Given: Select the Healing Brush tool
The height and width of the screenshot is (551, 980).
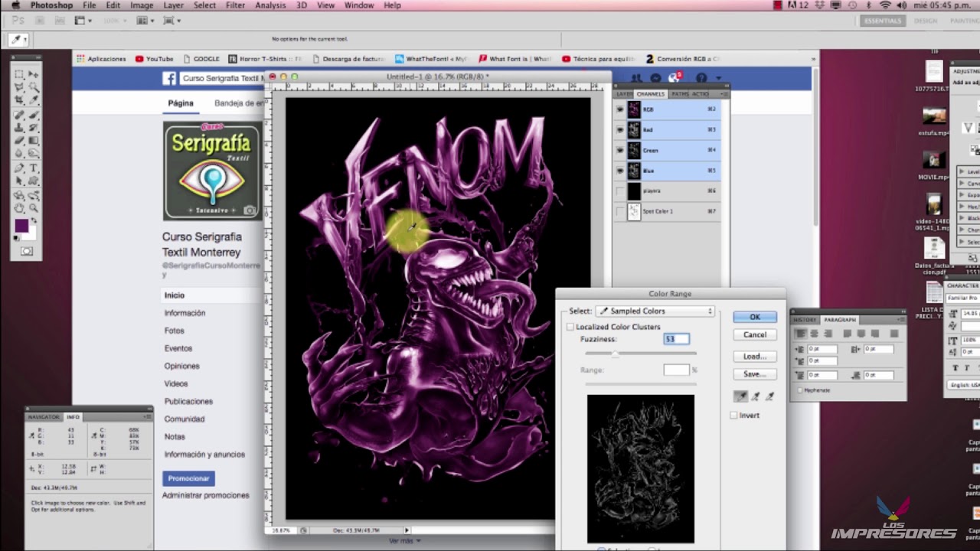Looking at the screenshot, I should click(19, 115).
